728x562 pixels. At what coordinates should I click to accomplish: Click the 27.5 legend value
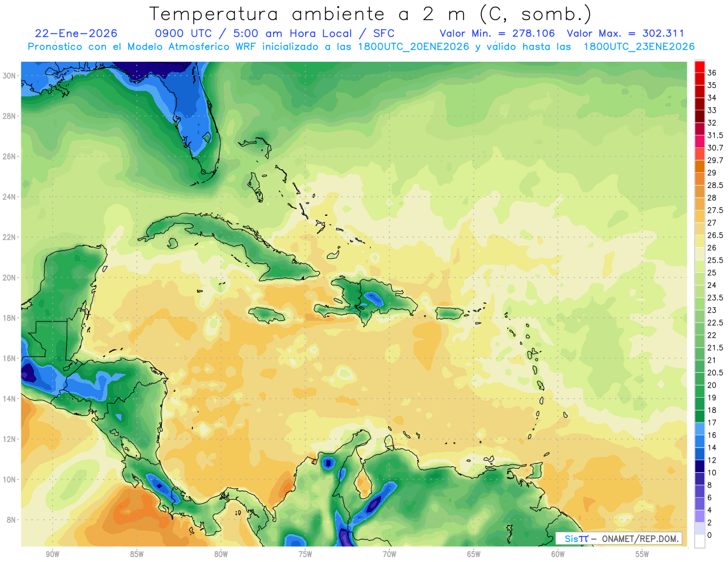coord(715,210)
